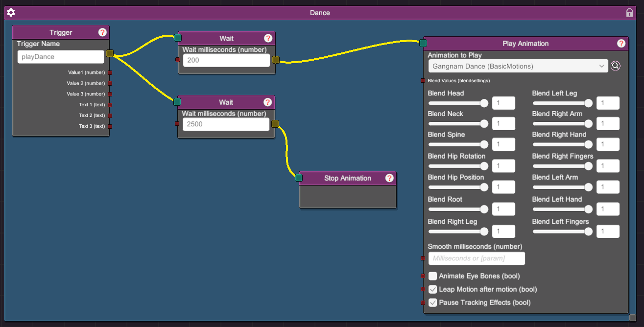Click the Blend Root value box
644x327 pixels.
503,210
